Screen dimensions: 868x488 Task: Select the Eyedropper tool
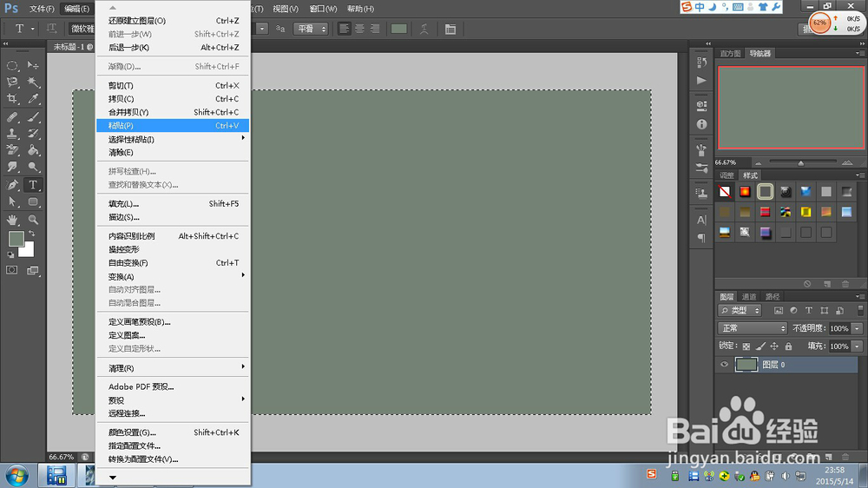click(33, 99)
